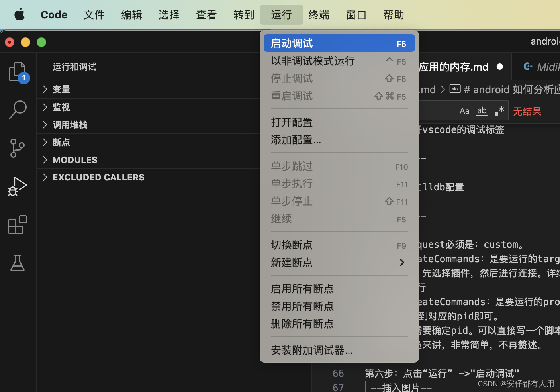The image size is (560, 392).
Task: Open the Explorer icon in activity bar
Action: click(18, 72)
